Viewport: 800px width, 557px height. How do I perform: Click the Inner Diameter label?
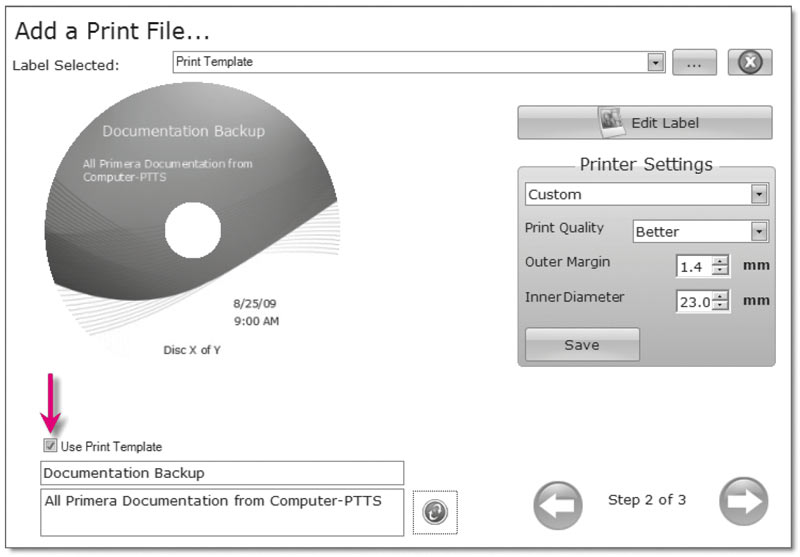pyautogui.click(x=574, y=297)
